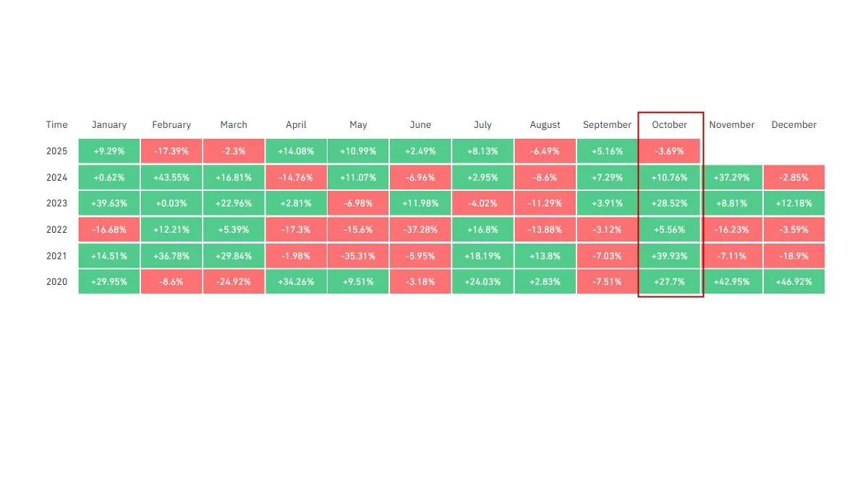Select the October column header
868x488 pixels.
point(669,124)
